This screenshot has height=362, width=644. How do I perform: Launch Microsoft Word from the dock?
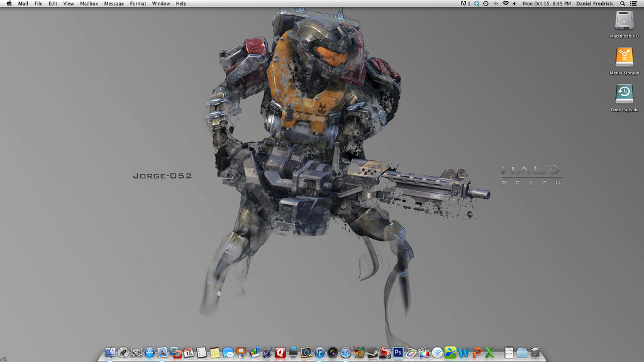coord(464,353)
